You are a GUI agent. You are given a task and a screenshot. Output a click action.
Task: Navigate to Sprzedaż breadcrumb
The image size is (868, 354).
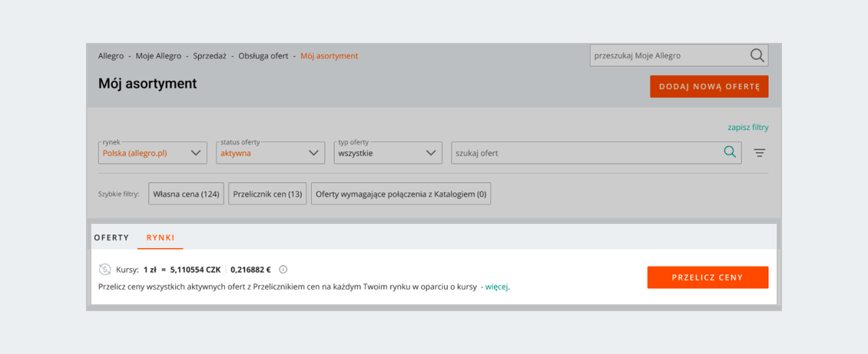(210, 56)
